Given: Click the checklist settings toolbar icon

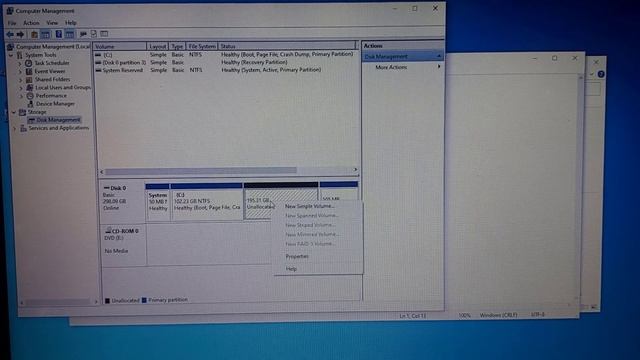Looking at the screenshot, I should coord(93,34).
